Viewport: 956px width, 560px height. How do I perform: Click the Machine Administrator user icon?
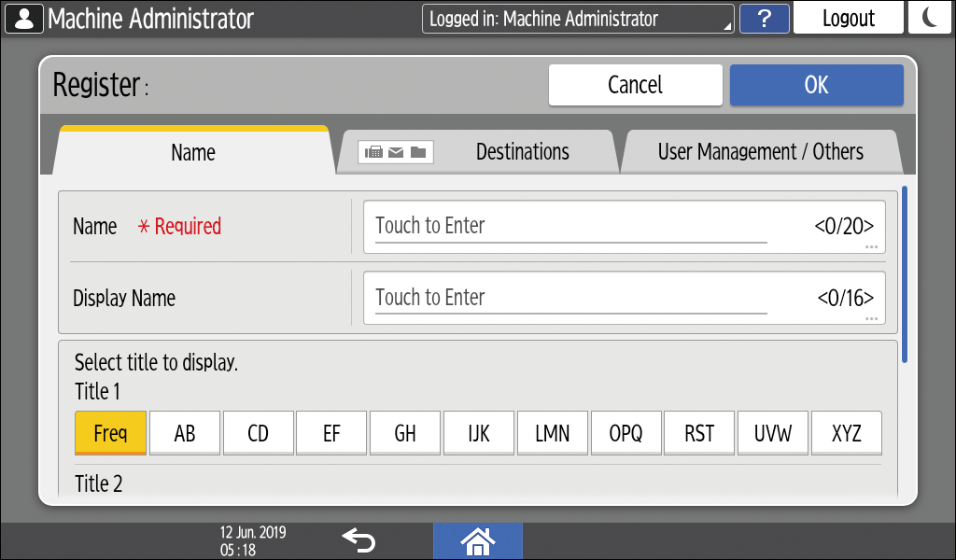point(24,19)
